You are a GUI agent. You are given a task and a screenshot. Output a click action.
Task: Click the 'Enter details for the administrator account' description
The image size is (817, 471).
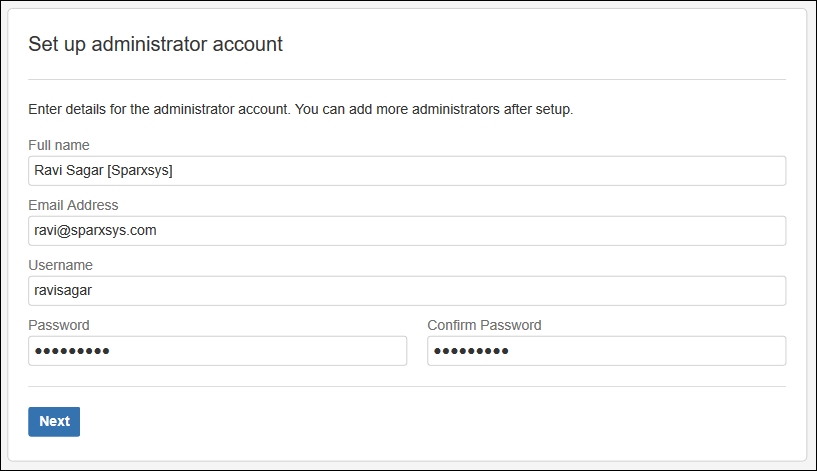tap(301, 109)
